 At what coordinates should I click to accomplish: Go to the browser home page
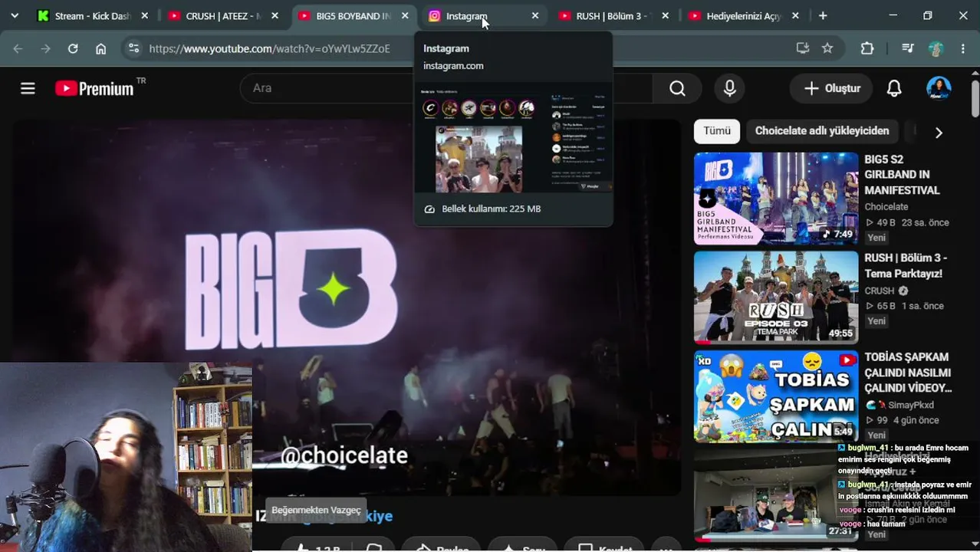tap(100, 48)
